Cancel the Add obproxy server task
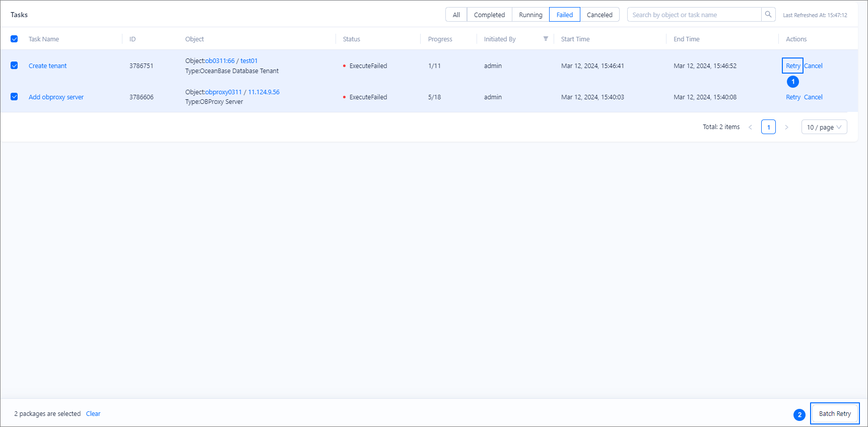The image size is (868, 427). tap(813, 97)
